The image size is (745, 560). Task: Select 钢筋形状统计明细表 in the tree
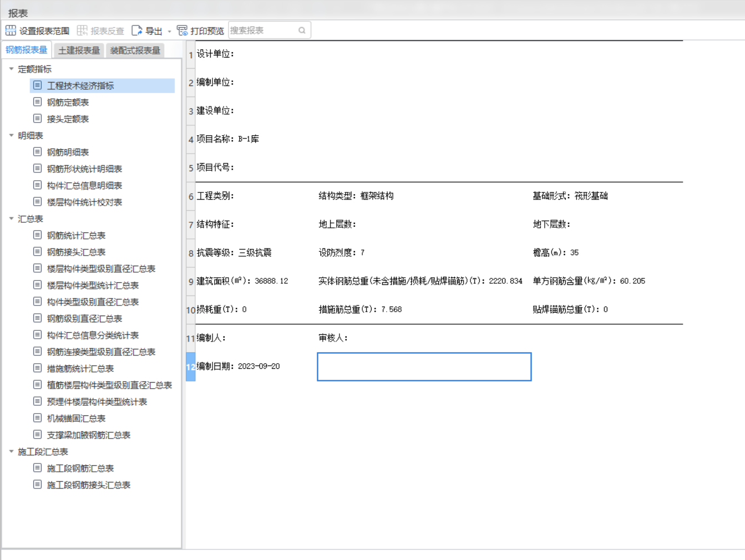pyautogui.click(x=84, y=169)
